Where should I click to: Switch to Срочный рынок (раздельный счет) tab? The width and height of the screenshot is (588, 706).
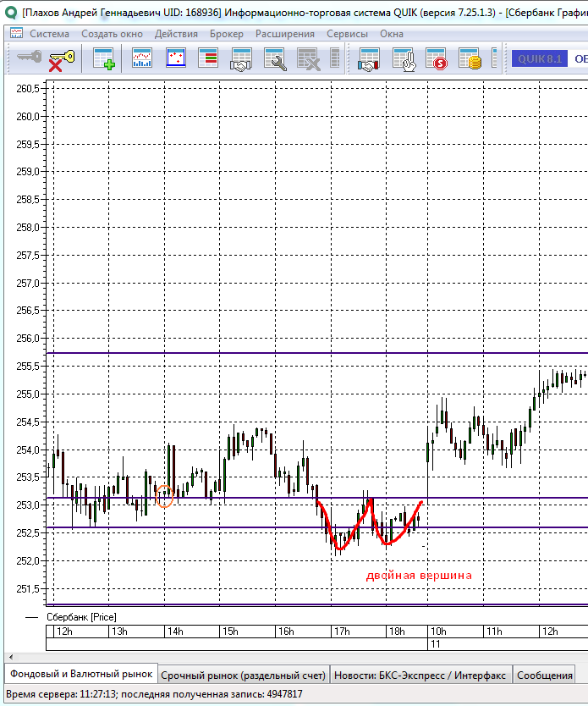pyautogui.click(x=243, y=676)
